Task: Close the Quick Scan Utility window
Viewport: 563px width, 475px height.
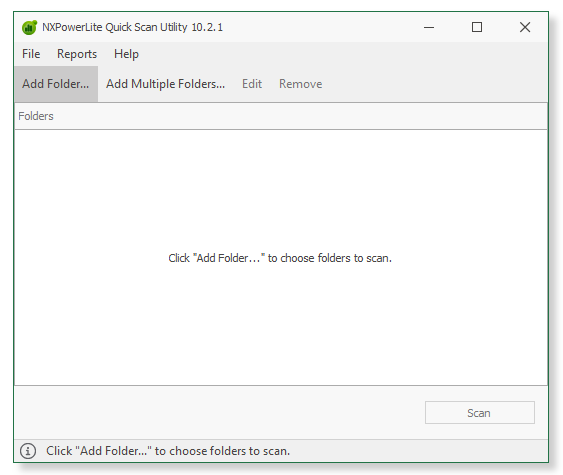Action: pos(525,27)
